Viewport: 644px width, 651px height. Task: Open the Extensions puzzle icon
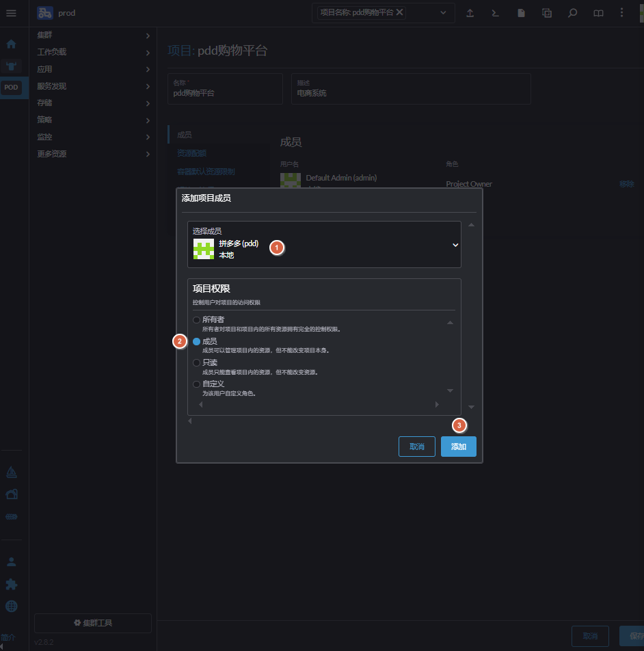pyautogui.click(x=11, y=585)
